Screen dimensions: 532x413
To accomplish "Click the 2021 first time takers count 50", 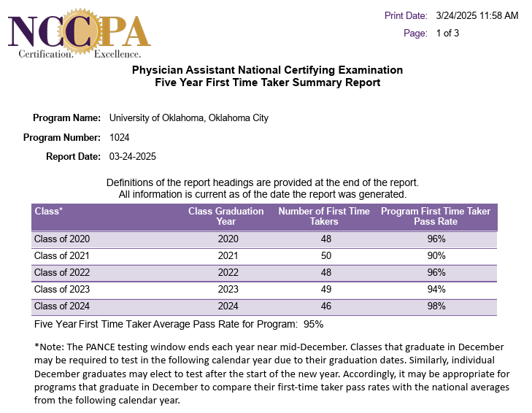I will tap(324, 255).
